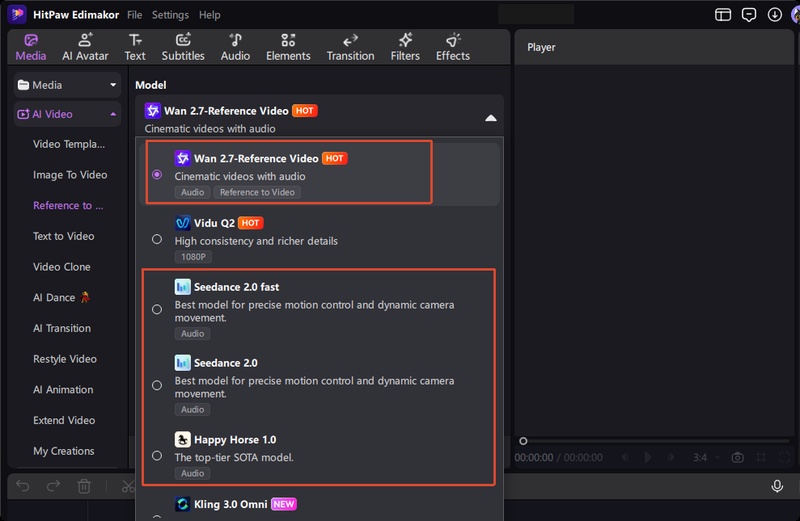800x521 pixels.
Task: Click the crop icon in Player controls
Action: (x=761, y=457)
